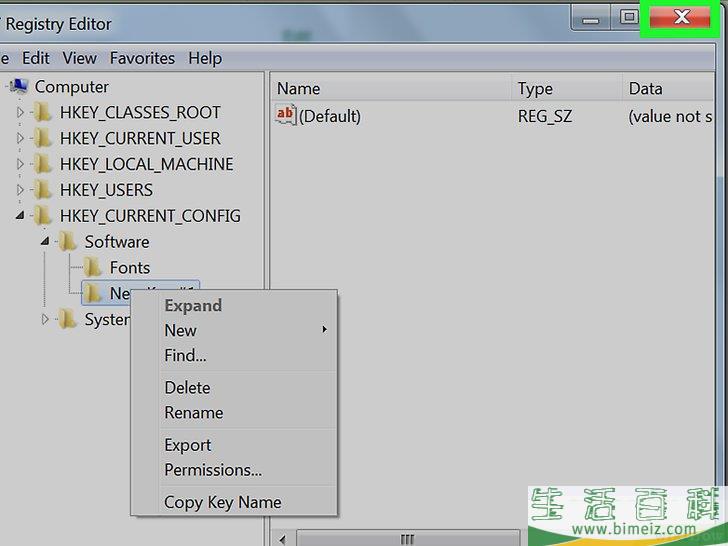Screen dimensions: 728x546
Task: Expand the HKEY_CURRENT_USER key
Action: pos(20,138)
